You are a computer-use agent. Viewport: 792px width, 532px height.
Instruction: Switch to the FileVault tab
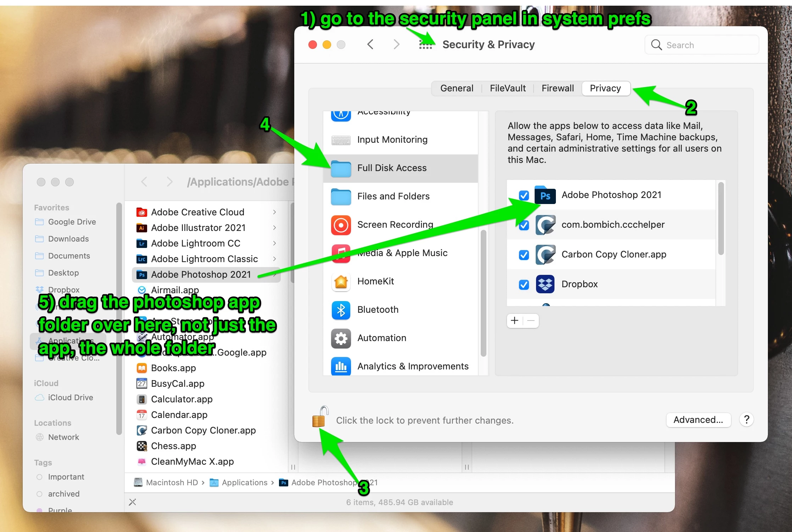[507, 88]
